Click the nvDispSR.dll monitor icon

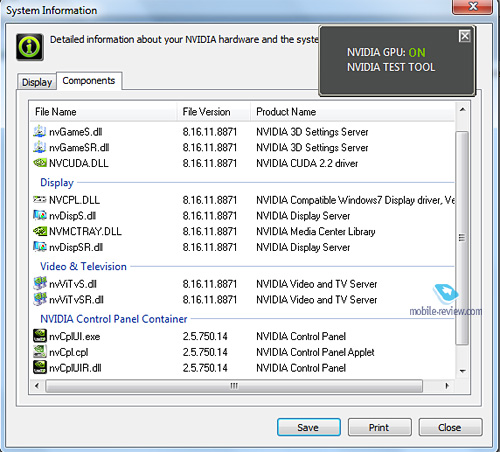[40, 247]
